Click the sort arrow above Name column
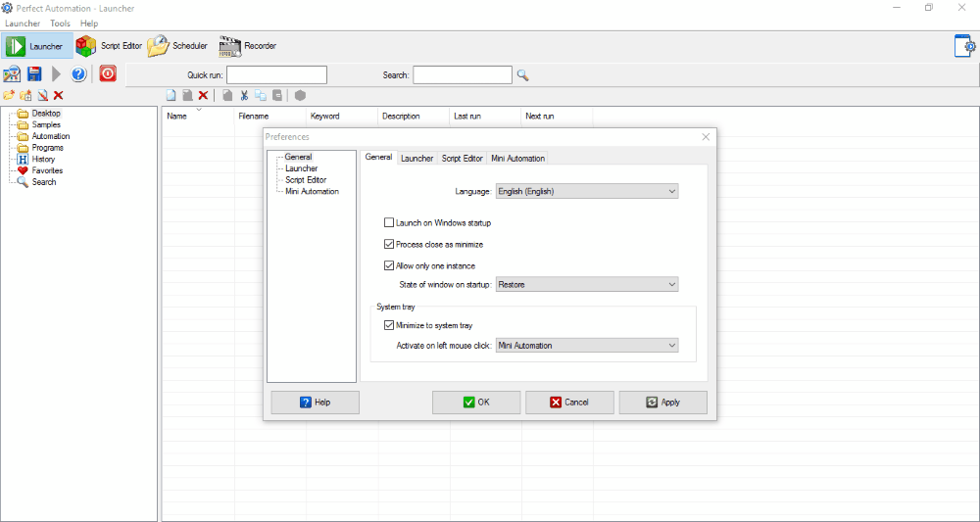This screenshot has width=980, height=522. point(199,110)
